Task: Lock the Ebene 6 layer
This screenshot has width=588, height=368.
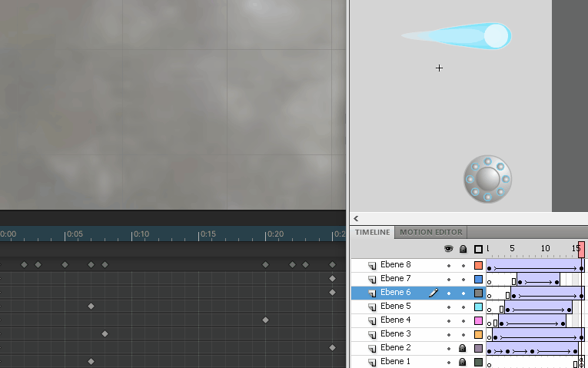Action: [463, 293]
